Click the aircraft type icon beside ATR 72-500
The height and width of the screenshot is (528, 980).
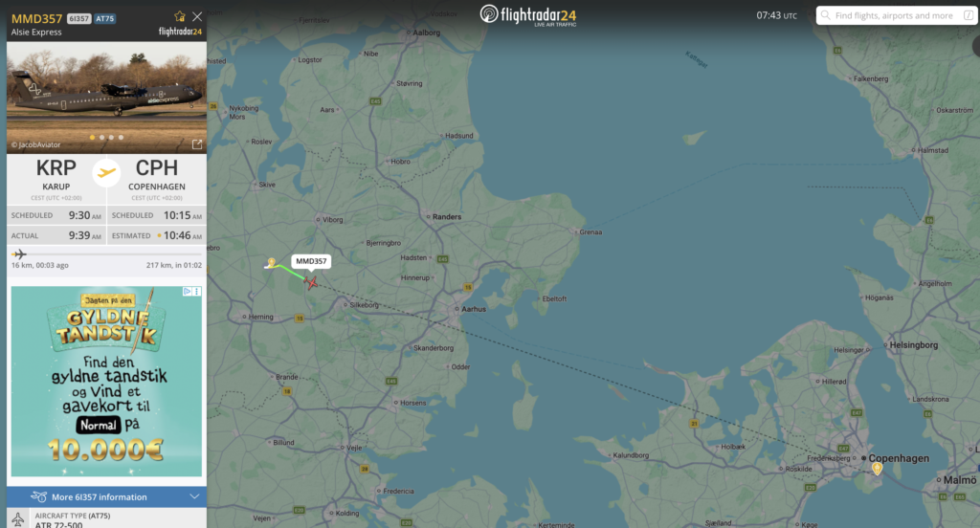pyautogui.click(x=18, y=519)
